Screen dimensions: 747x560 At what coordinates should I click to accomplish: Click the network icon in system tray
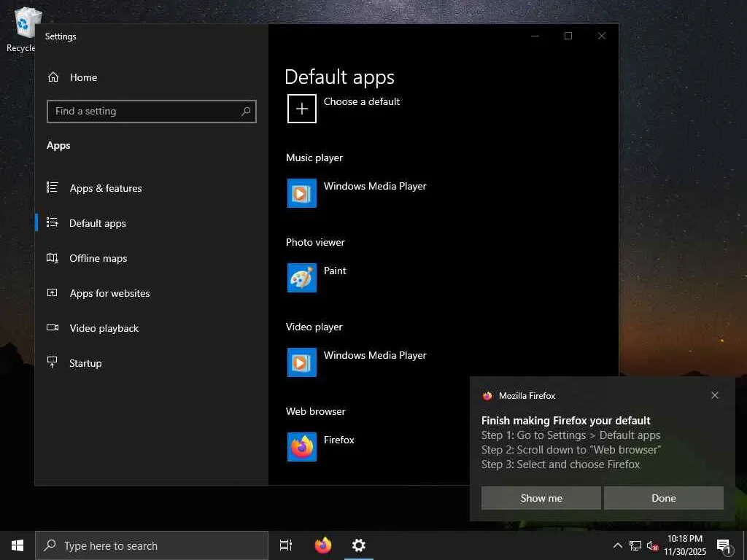[635, 545]
